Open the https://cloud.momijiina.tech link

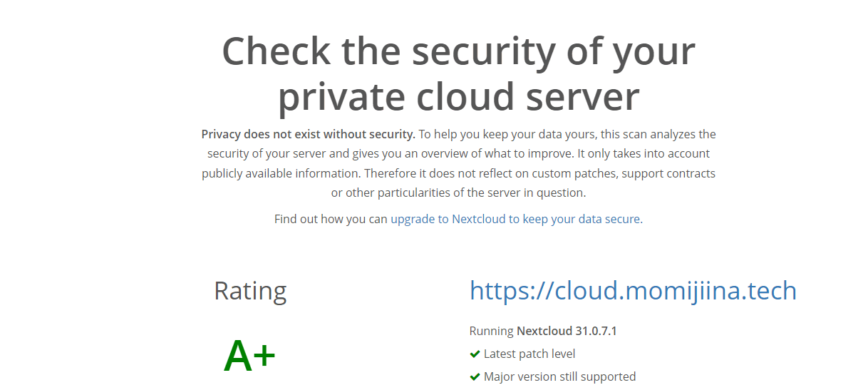pyautogui.click(x=633, y=291)
